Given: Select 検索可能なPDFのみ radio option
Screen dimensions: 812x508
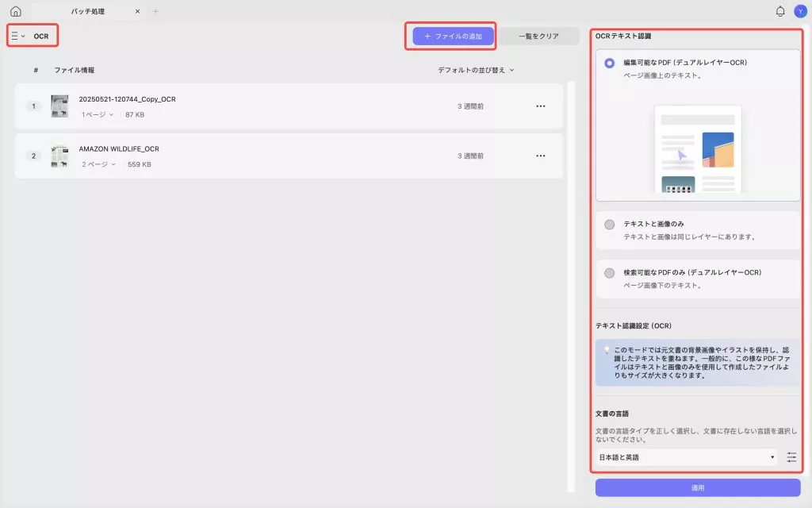Looking at the screenshot, I should click(610, 273).
